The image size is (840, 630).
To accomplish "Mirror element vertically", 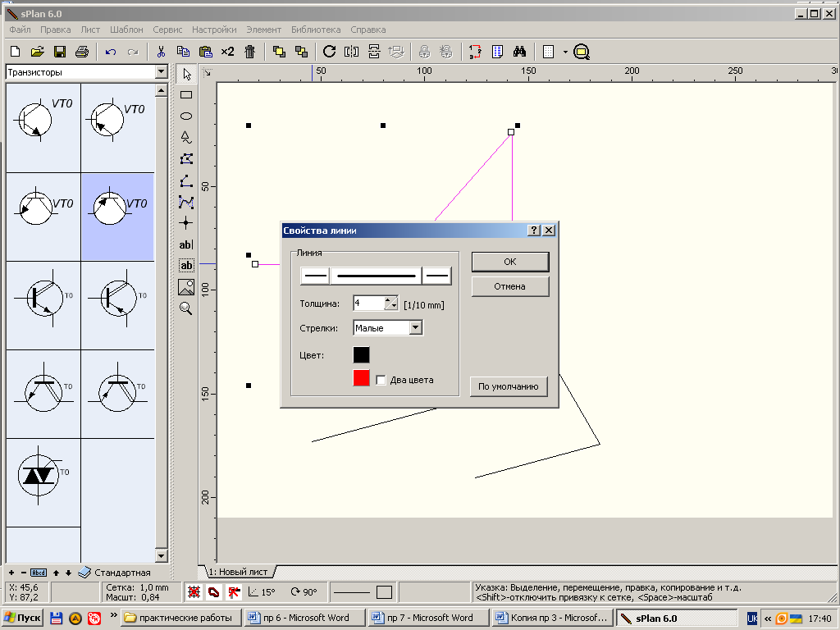I will (374, 52).
